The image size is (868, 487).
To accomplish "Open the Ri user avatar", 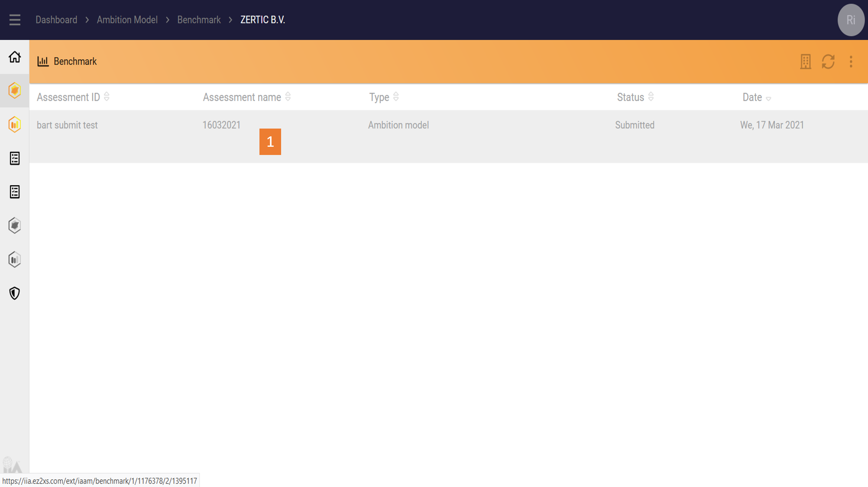I will coord(851,20).
